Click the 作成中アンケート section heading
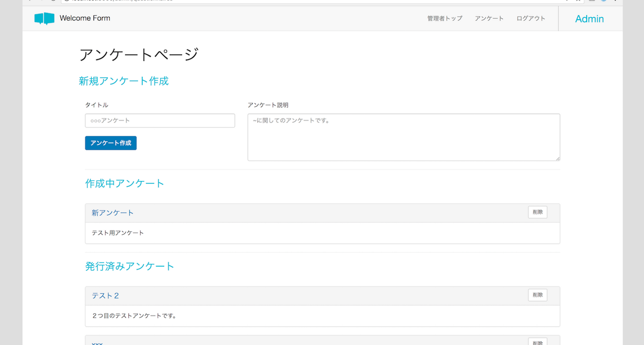 tap(125, 183)
